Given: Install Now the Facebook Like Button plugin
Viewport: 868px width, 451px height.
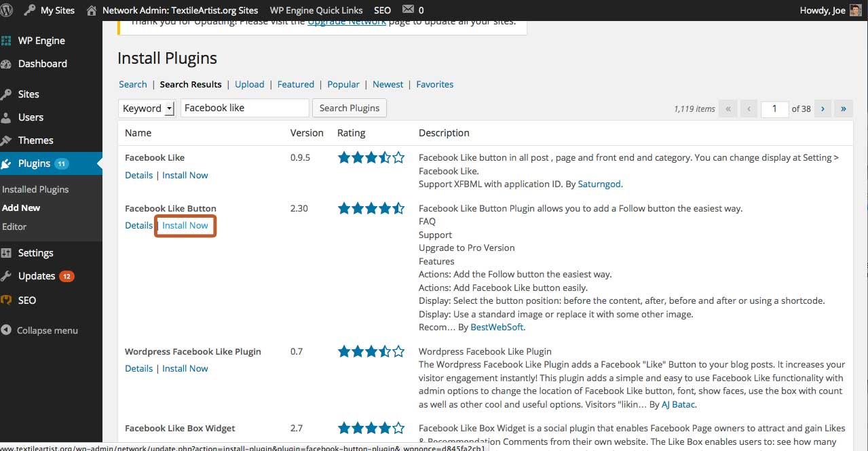Looking at the screenshot, I should click(185, 225).
